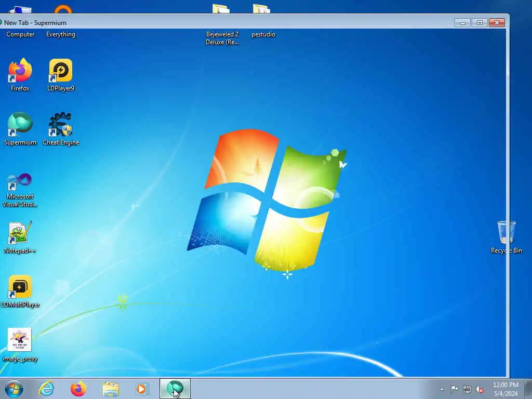The height and width of the screenshot is (399, 532).
Task: Select the pestudio folder label
Action: [x=263, y=34]
